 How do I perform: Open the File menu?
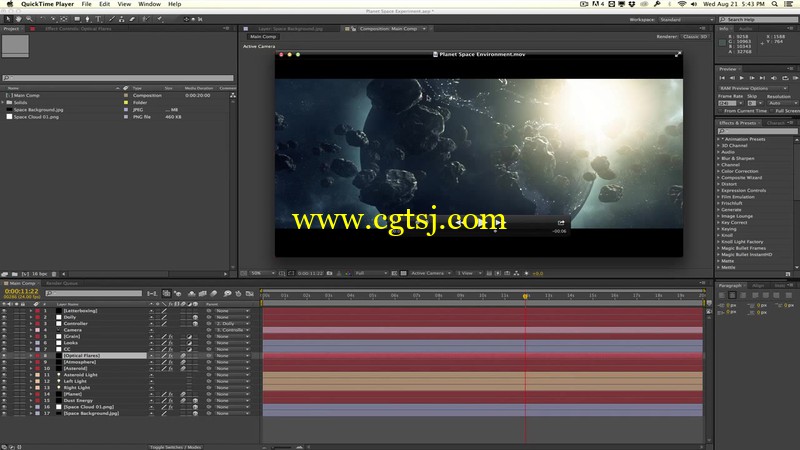(87, 4)
